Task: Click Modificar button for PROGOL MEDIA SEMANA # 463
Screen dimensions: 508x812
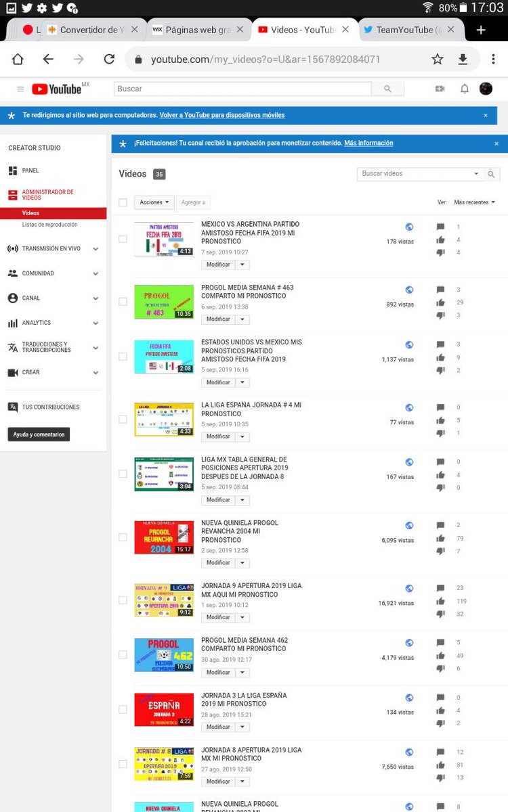Action: [x=218, y=319]
